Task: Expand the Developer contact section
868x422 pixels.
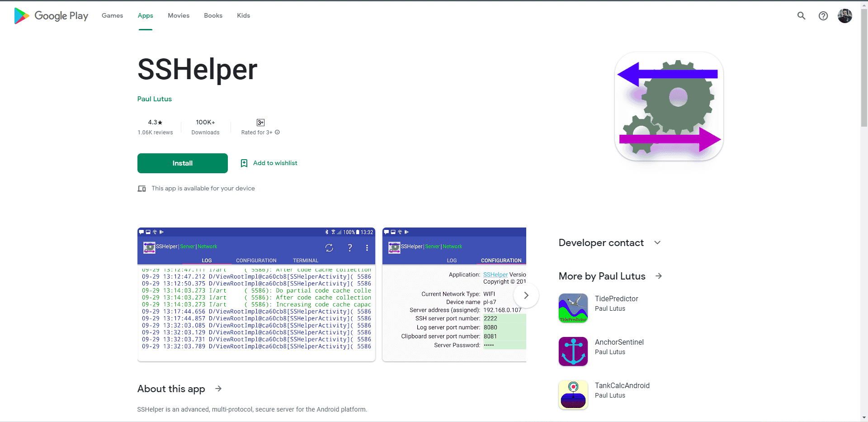Action: [x=657, y=243]
